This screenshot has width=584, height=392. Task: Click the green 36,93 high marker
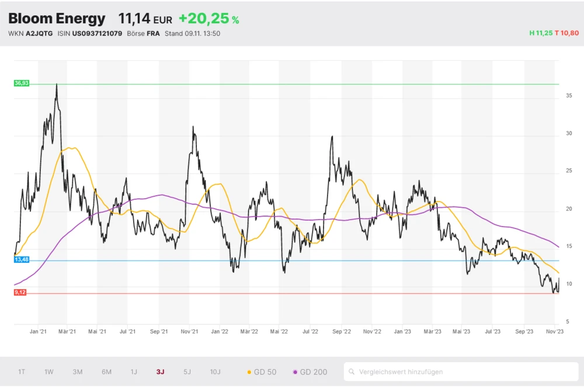click(22, 84)
